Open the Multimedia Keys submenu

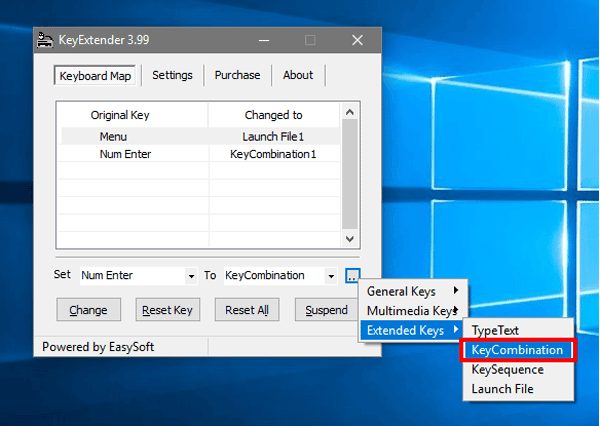pyautogui.click(x=413, y=311)
